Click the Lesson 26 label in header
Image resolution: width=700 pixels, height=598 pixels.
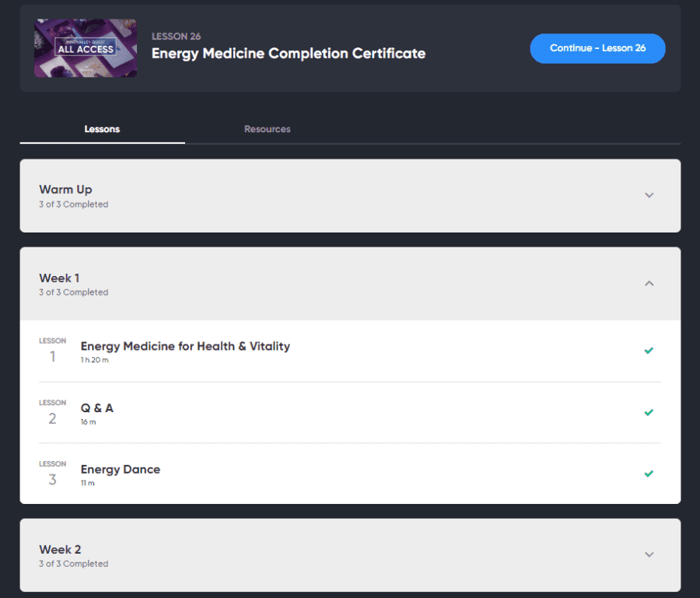pyautogui.click(x=176, y=36)
